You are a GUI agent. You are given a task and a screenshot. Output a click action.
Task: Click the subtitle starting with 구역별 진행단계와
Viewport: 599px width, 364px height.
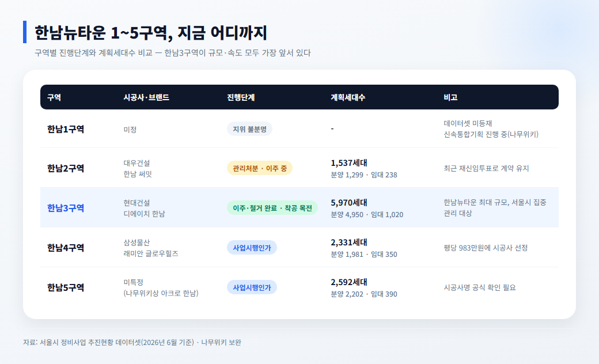coord(173,53)
